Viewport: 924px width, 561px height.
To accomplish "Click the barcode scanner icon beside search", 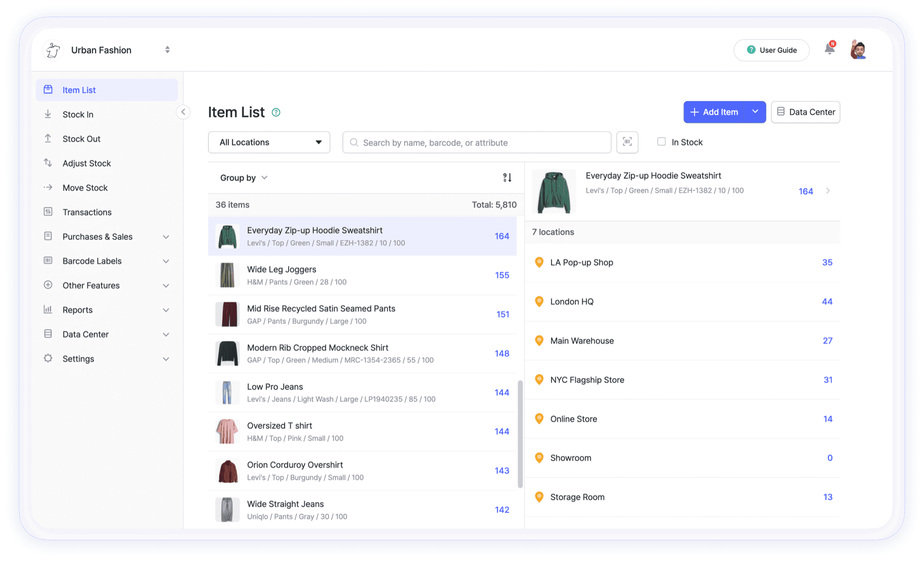I will click(x=627, y=142).
